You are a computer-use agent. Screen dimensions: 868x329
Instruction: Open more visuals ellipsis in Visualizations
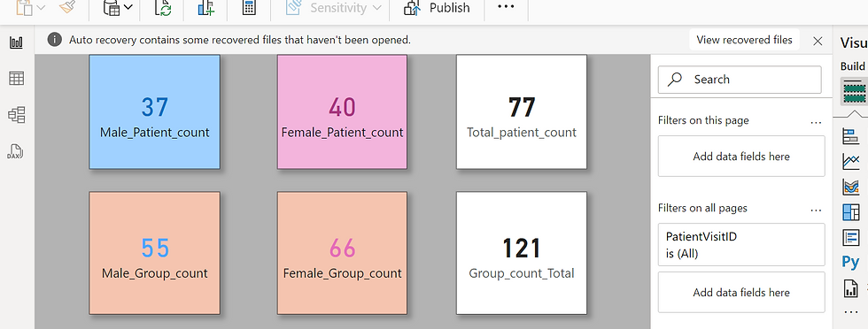pyautogui.click(x=850, y=313)
